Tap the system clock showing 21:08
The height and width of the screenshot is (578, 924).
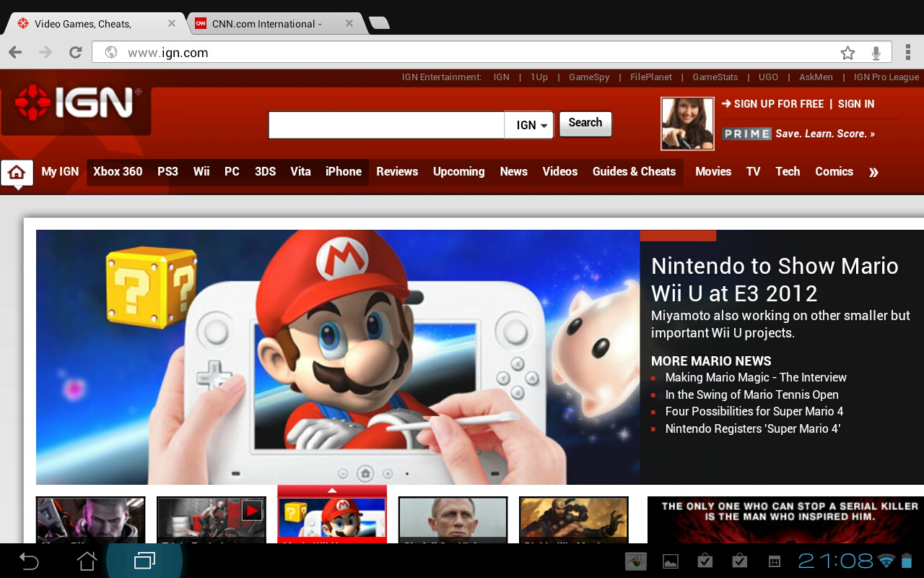click(835, 561)
